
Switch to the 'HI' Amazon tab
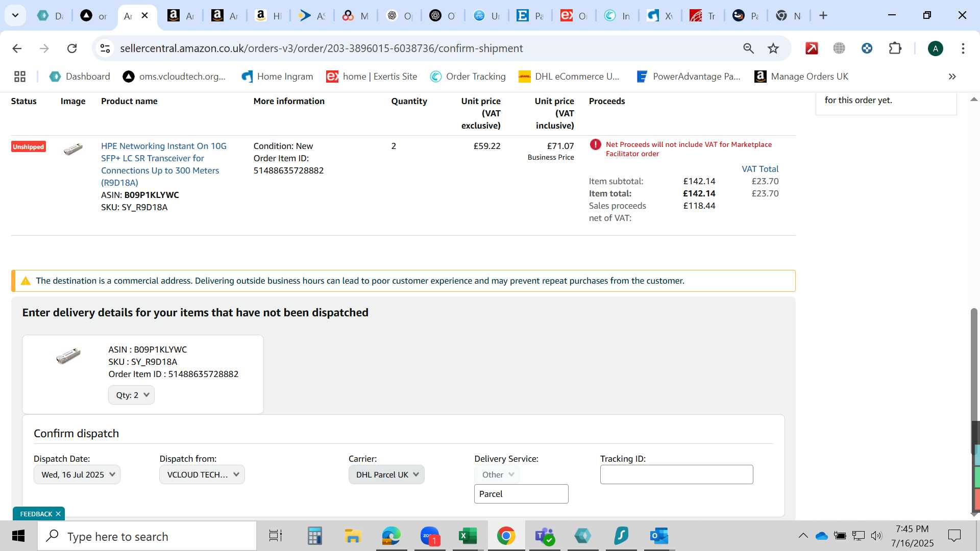[x=269, y=16]
